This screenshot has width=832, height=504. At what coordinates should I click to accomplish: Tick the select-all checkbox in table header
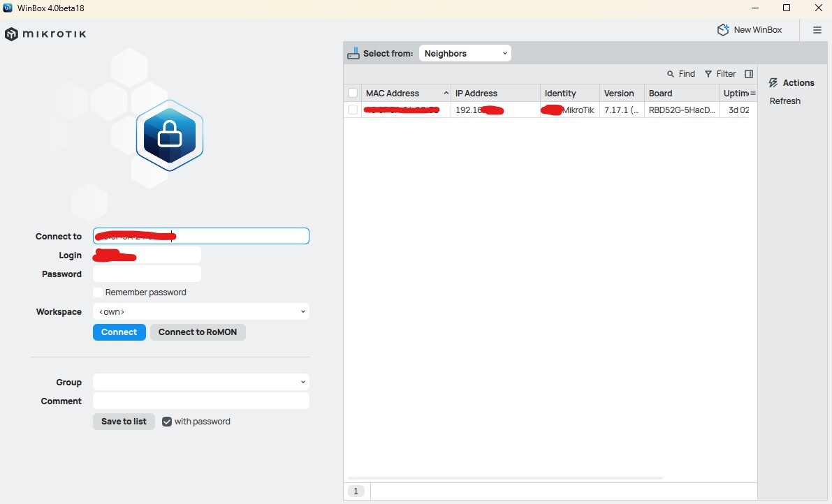[353, 94]
